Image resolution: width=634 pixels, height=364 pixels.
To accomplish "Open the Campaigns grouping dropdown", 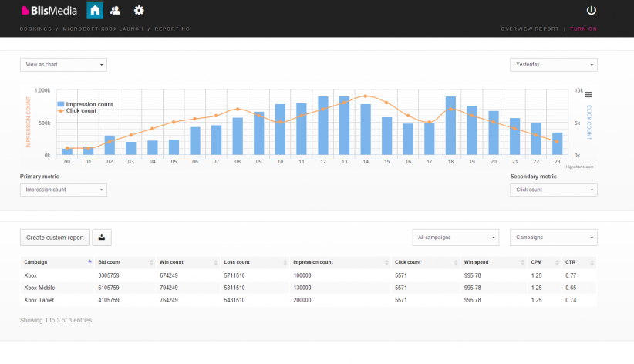I will [554, 238].
